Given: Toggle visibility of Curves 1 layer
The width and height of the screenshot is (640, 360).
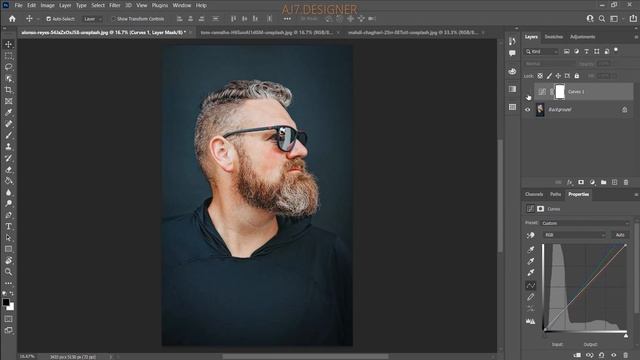Looking at the screenshot, I should [528, 92].
